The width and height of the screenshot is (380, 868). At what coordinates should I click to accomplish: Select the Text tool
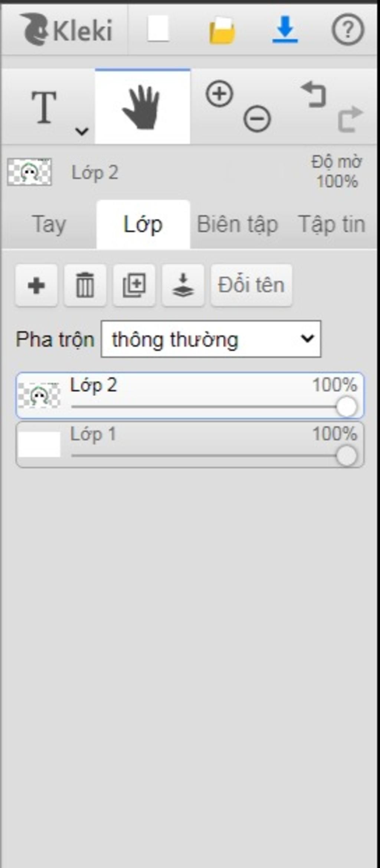click(44, 107)
